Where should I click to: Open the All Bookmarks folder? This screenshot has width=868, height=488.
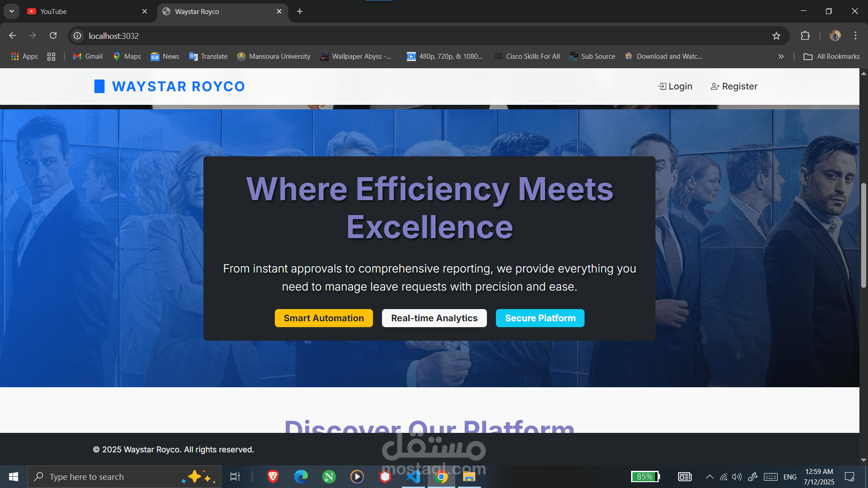pyautogui.click(x=832, y=56)
